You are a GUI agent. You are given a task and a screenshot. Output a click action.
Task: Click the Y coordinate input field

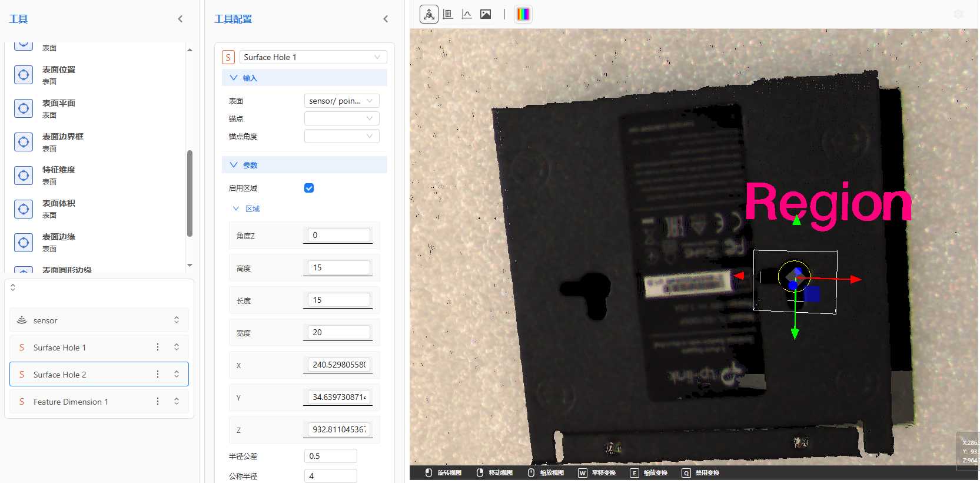pyautogui.click(x=340, y=397)
